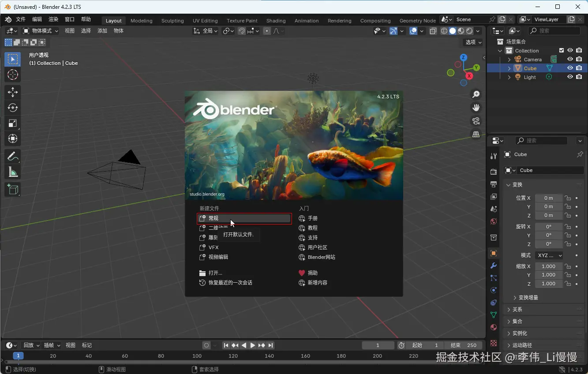The width and height of the screenshot is (588, 374).
Task: Open the Physics properties tab
Action: [494, 290]
